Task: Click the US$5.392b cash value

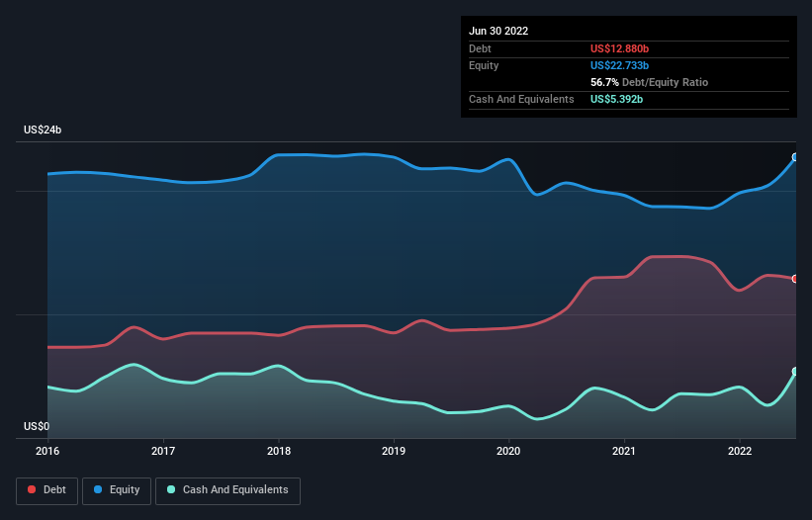Action: 616,99
